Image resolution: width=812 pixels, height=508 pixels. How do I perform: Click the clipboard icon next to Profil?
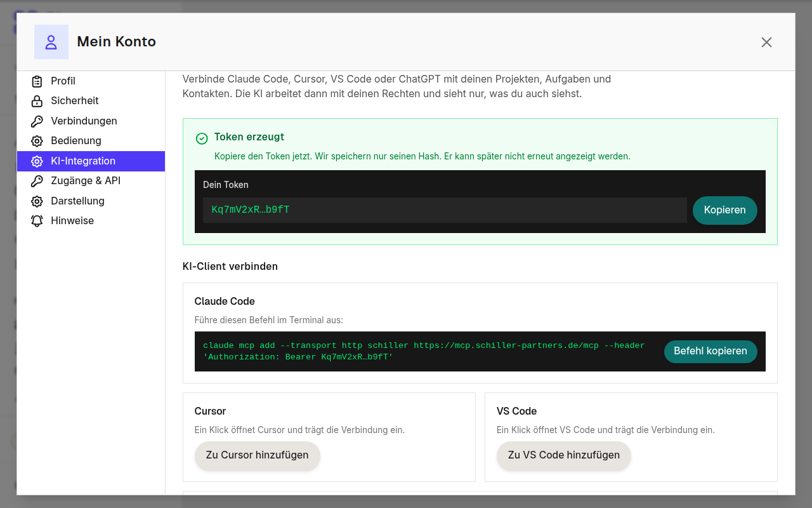(37, 81)
